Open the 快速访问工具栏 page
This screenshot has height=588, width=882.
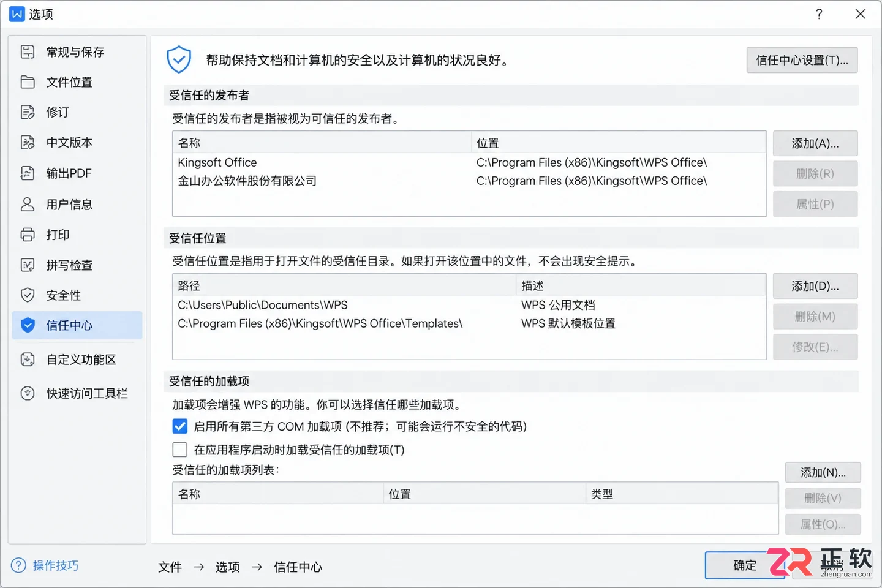point(77,393)
